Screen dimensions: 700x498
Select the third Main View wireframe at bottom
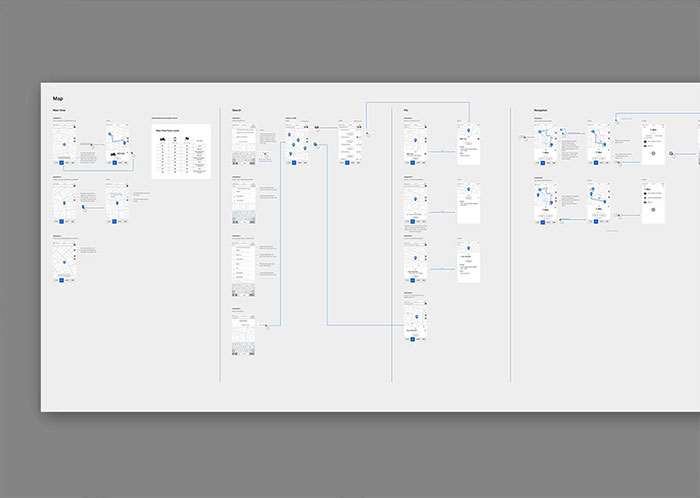tap(64, 263)
